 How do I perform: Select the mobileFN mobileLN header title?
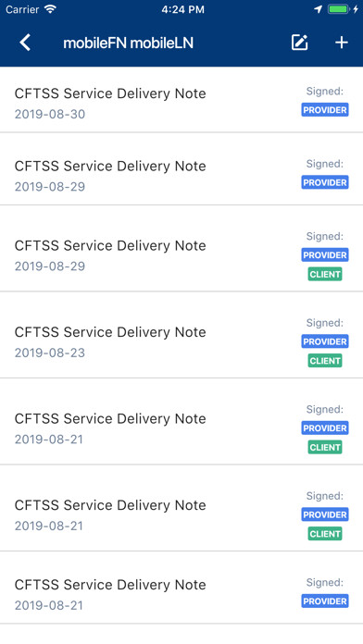click(129, 43)
